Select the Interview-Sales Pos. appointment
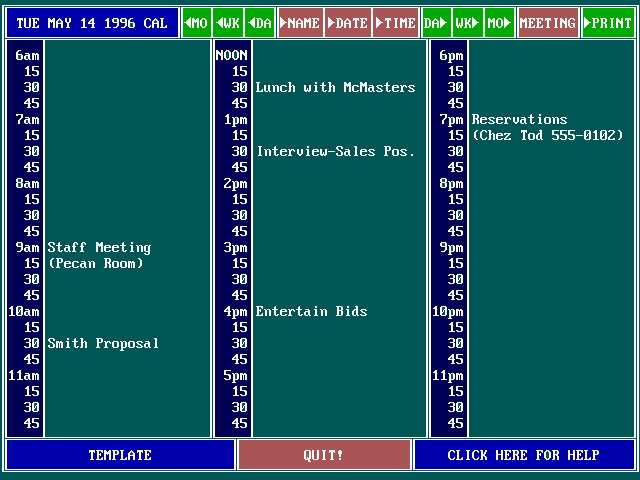 335,152
